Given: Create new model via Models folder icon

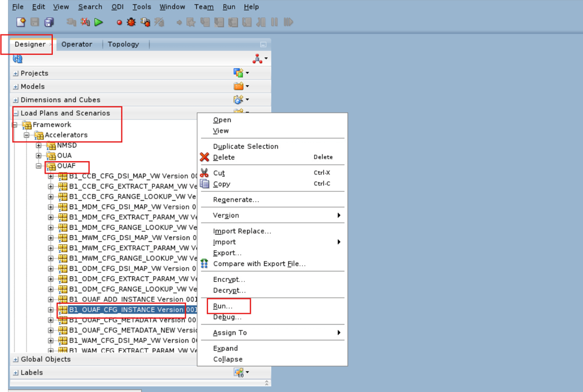Looking at the screenshot, I should [x=238, y=86].
